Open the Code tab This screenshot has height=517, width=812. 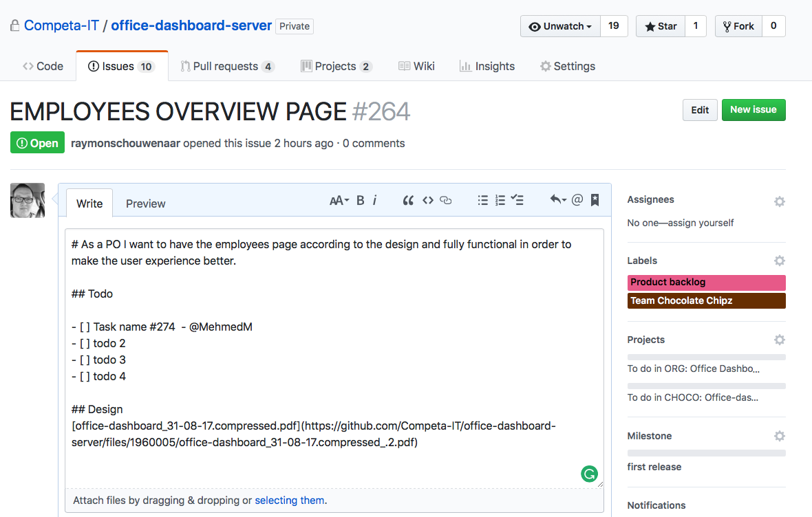[x=43, y=66]
